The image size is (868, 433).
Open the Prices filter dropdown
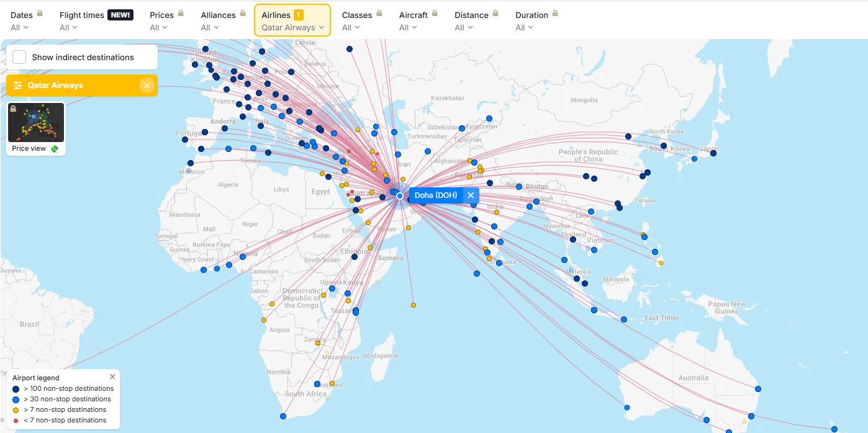(x=158, y=27)
